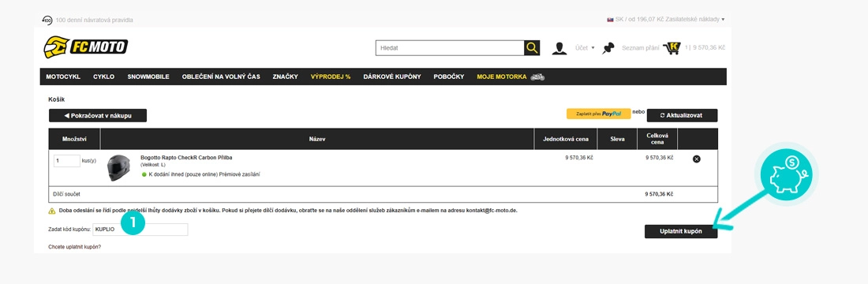Click the Uplatnit kupón button
868x284 pixels.
pyautogui.click(x=681, y=231)
